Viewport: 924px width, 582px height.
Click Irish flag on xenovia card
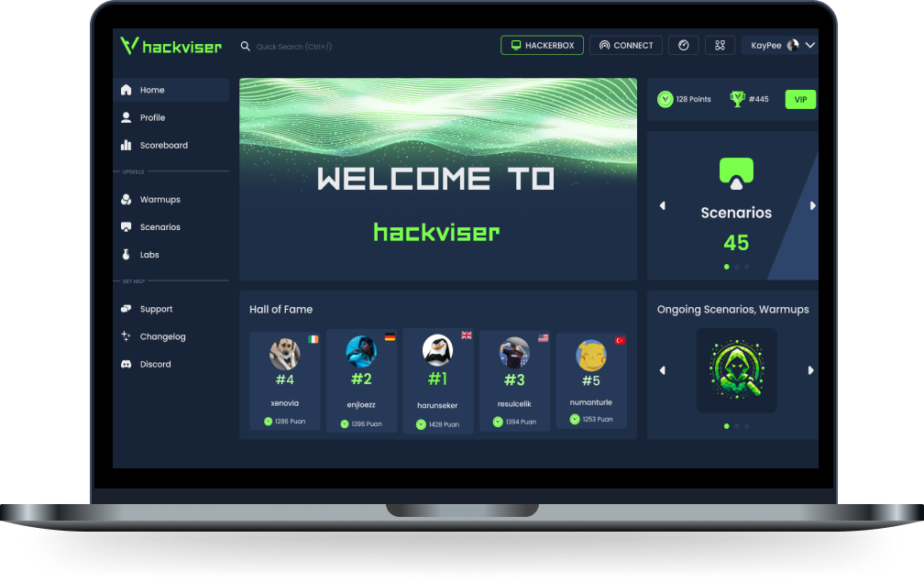click(313, 339)
